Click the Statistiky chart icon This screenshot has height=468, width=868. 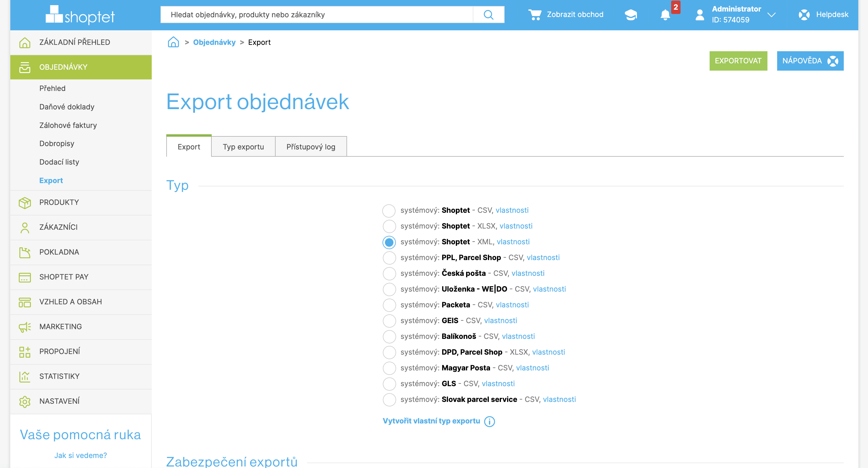(x=25, y=377)
